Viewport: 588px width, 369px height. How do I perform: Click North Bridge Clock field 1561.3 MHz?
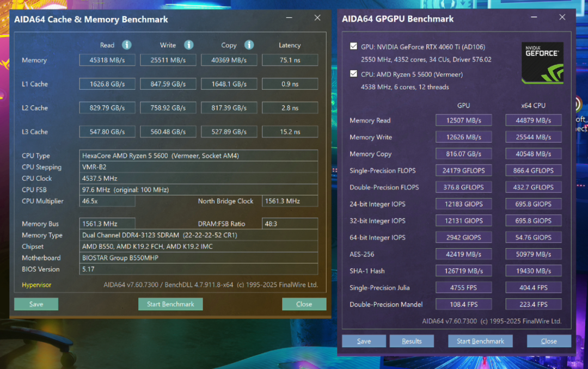(x=290, y=201)
